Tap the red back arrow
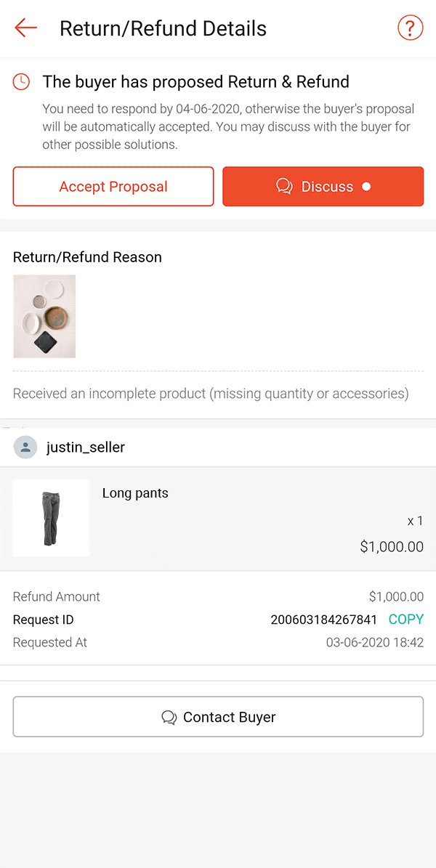 [25, 28]
